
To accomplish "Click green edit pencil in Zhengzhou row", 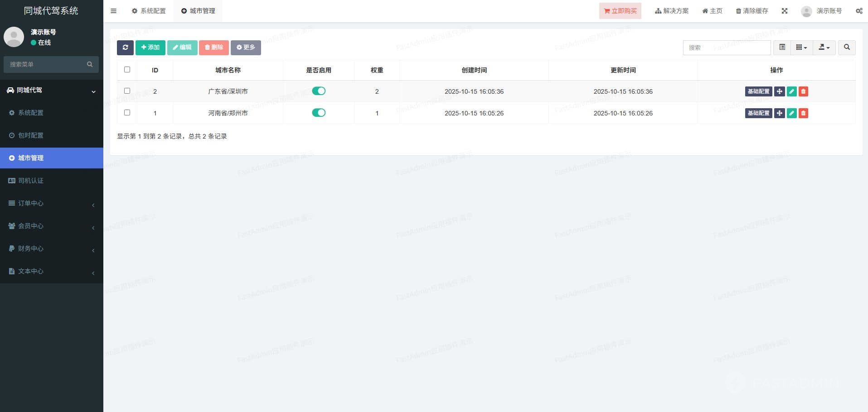I will click(791, 113).
